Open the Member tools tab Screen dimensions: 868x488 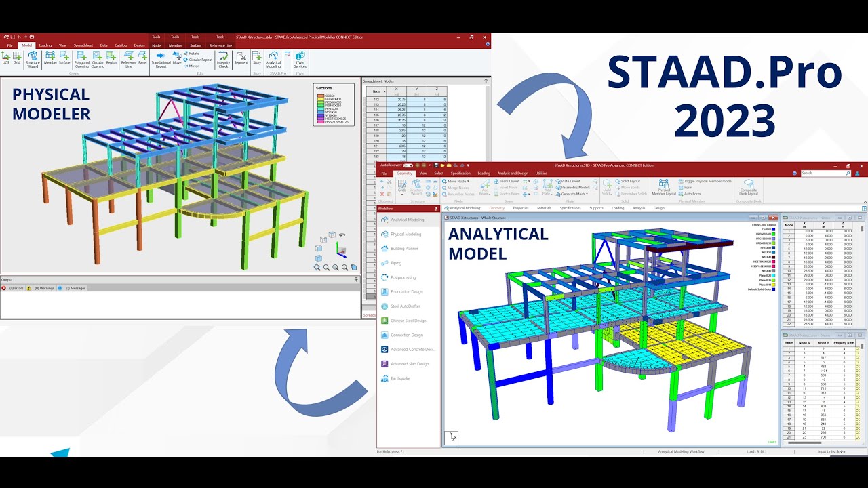tap(176, 45)
